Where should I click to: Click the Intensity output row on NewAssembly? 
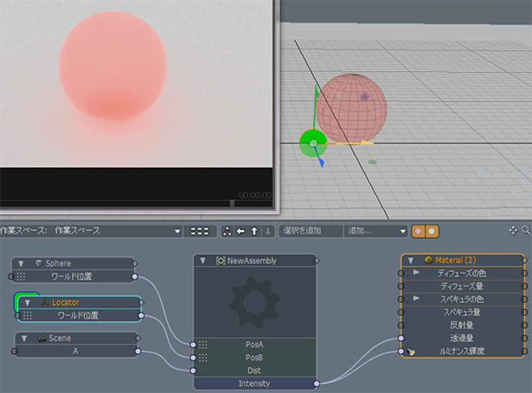coord(253,383)
